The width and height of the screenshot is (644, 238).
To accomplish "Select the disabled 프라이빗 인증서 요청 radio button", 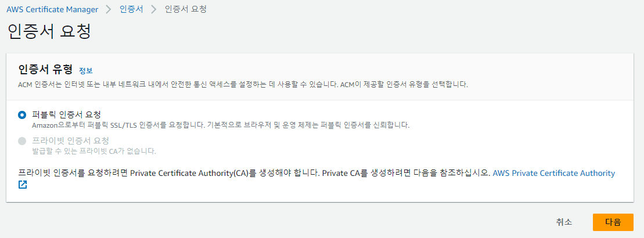I will (x=22, y=141).
